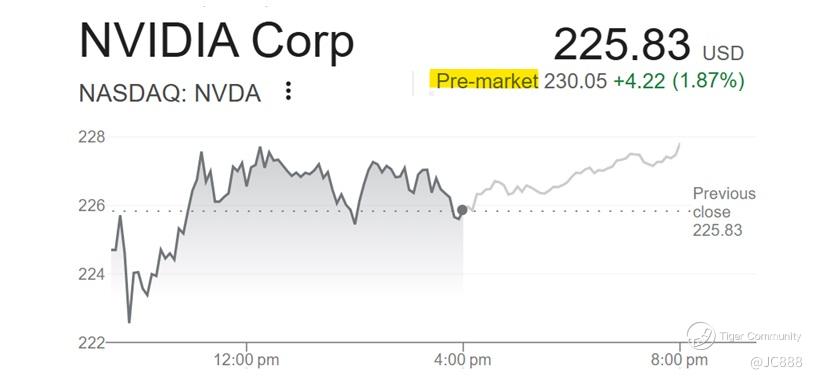Click the NVIDIA Corp title

[216, 41]
